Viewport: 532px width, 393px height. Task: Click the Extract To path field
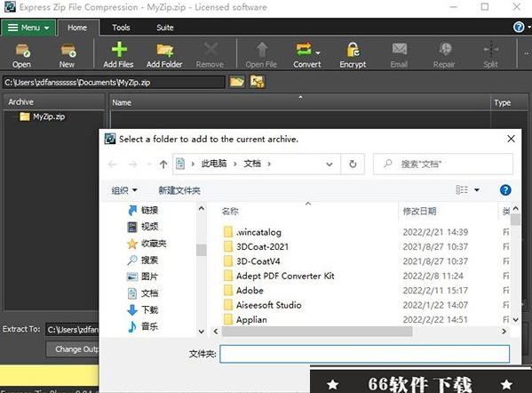72,330
